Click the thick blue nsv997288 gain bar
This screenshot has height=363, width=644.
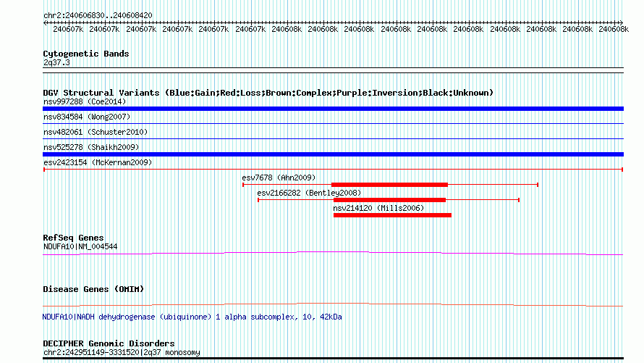(x=333, y=109)
